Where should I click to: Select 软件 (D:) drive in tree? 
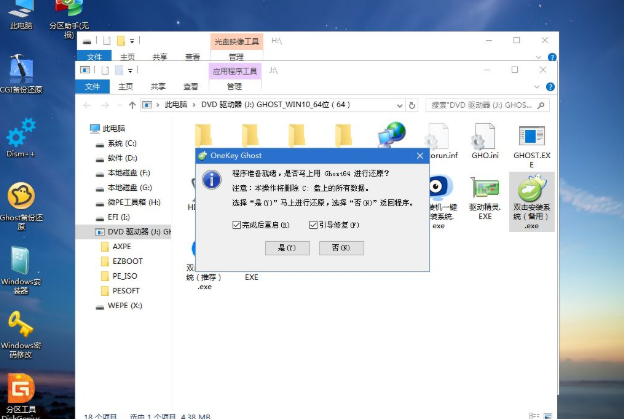coord(116,158)
